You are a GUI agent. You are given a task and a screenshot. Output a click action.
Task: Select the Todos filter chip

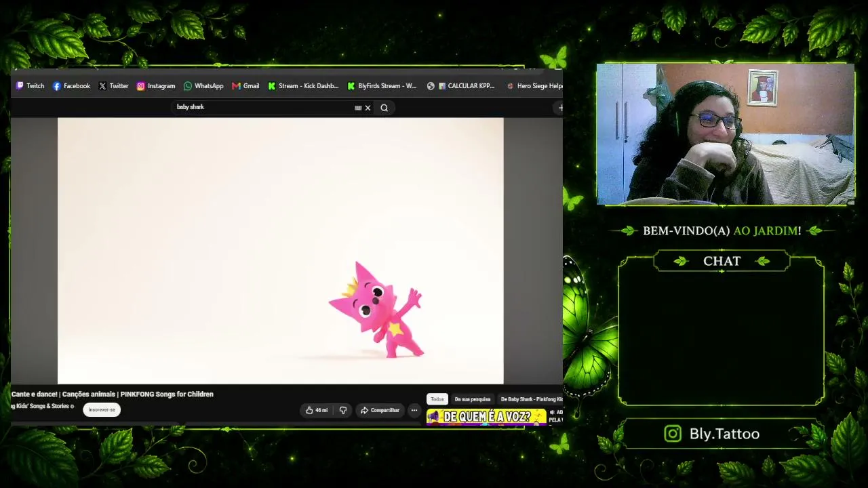pos(437,399)
